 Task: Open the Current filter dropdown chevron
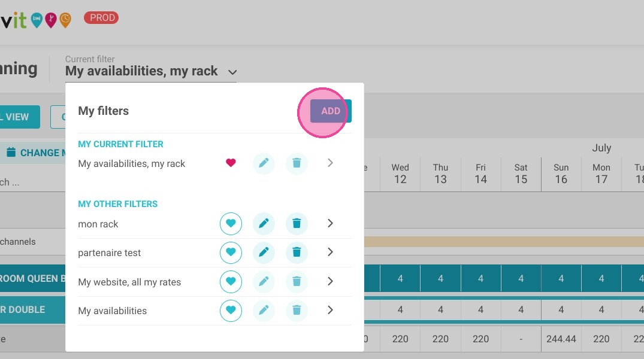tap(232, 72)
